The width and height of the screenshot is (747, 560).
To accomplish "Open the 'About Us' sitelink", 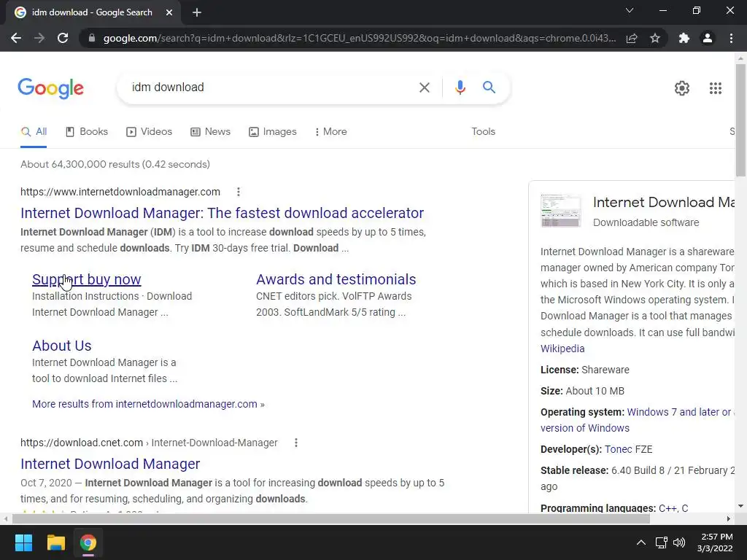I will point(61,346).
